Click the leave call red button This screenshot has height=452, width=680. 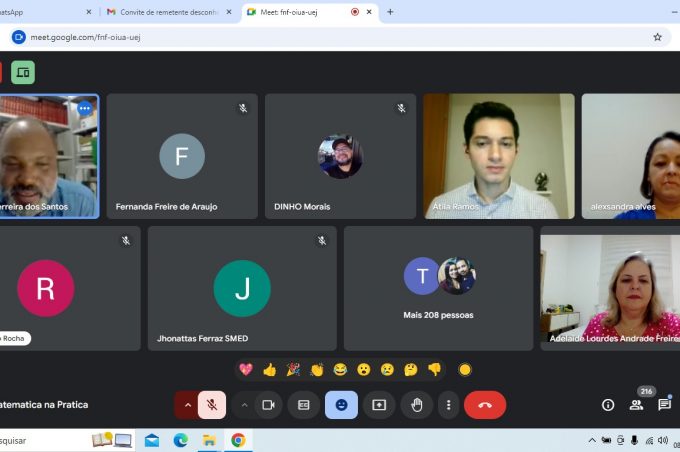(485, 405)
